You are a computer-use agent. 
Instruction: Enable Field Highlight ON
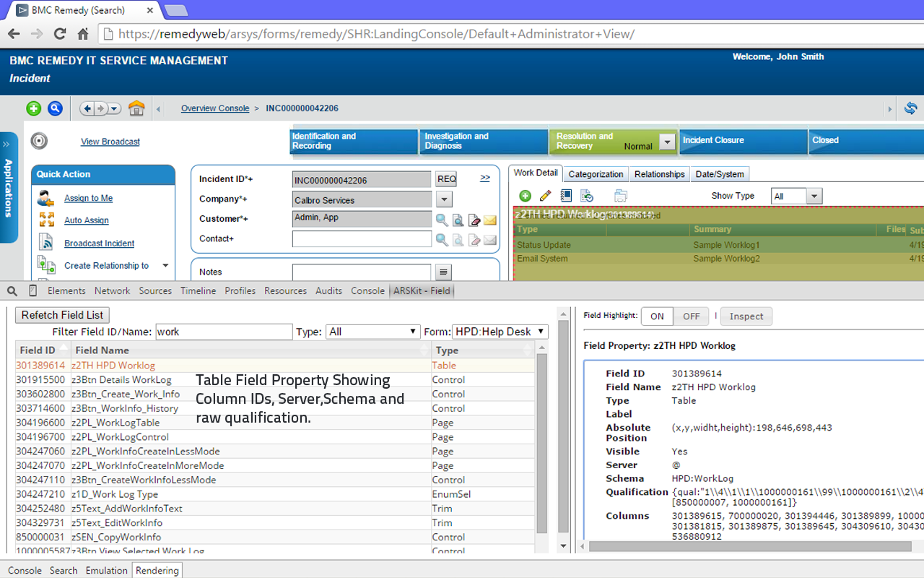pyautogui.click(x=656, y=316)
